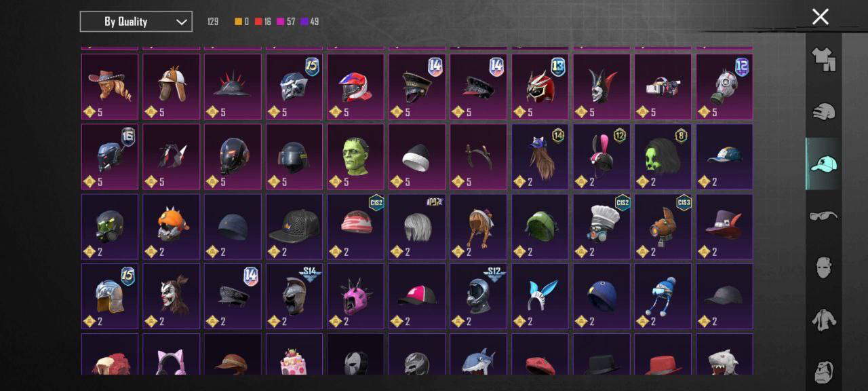
Task: Select the cap headwear category icon
Action: 823,164
